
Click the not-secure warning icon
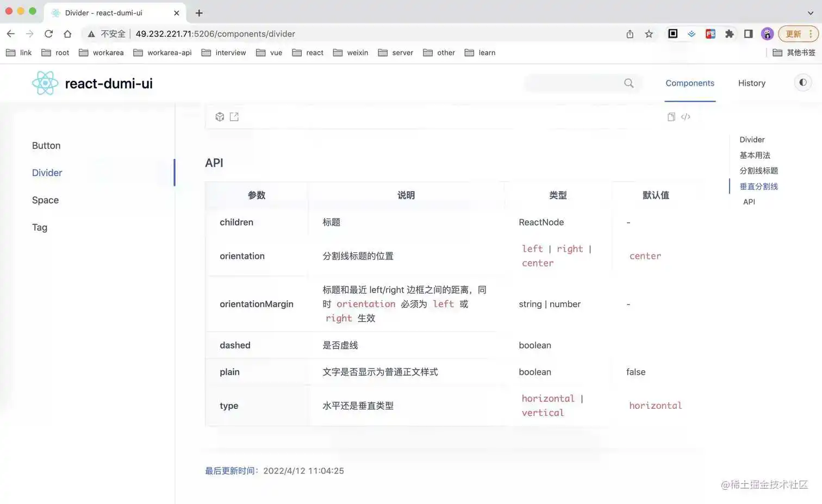pyautogui.click(x=91, y=34)
